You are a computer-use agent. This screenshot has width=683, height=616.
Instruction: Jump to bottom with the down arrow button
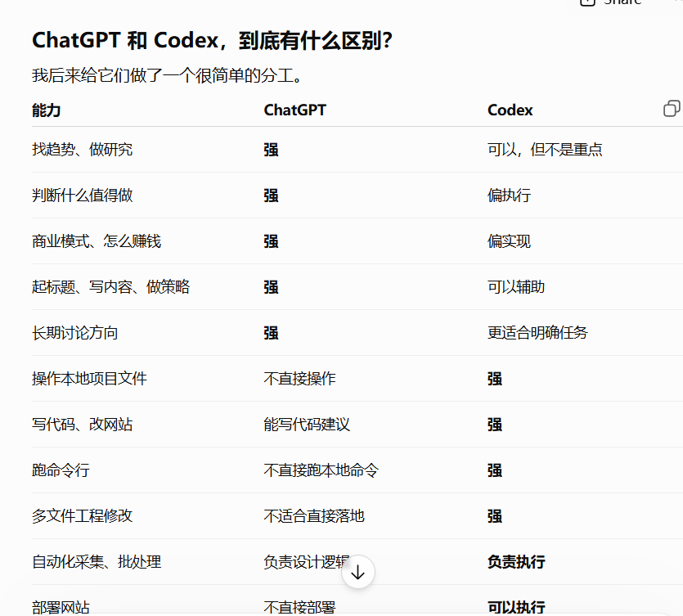coord(358,572)
